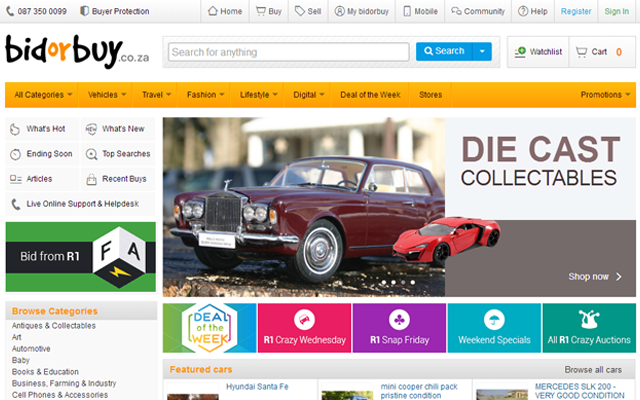640x400 pixels.
Task: Click the What's New badge icon
Action: [x=91, y=129]
